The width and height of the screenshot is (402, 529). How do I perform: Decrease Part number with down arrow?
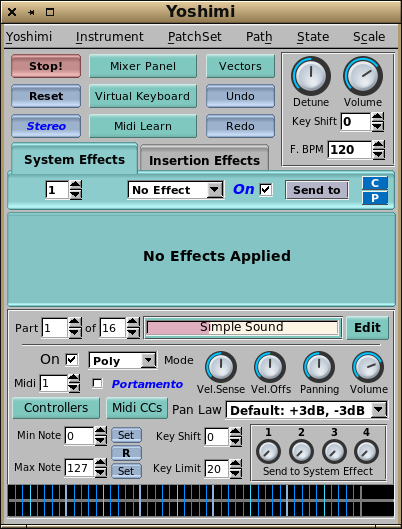click(x=75, y=333)
